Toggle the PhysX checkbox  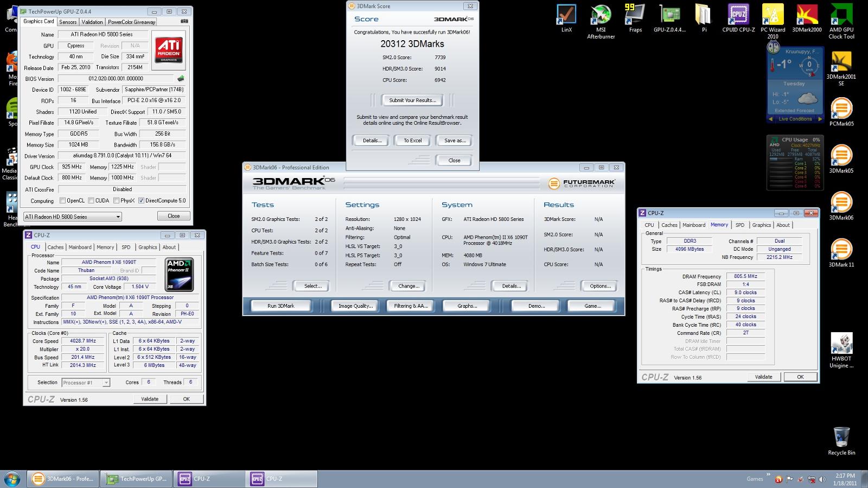pyautogui.click(x=116, y=201)
